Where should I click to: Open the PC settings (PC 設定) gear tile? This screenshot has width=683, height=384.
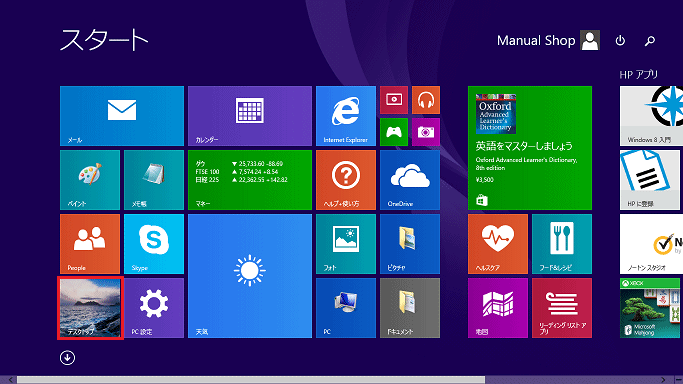(x=154, y=308)
